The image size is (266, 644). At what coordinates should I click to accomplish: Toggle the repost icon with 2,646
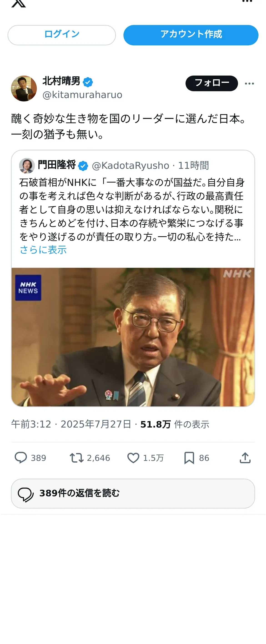(x=76, y=458)
